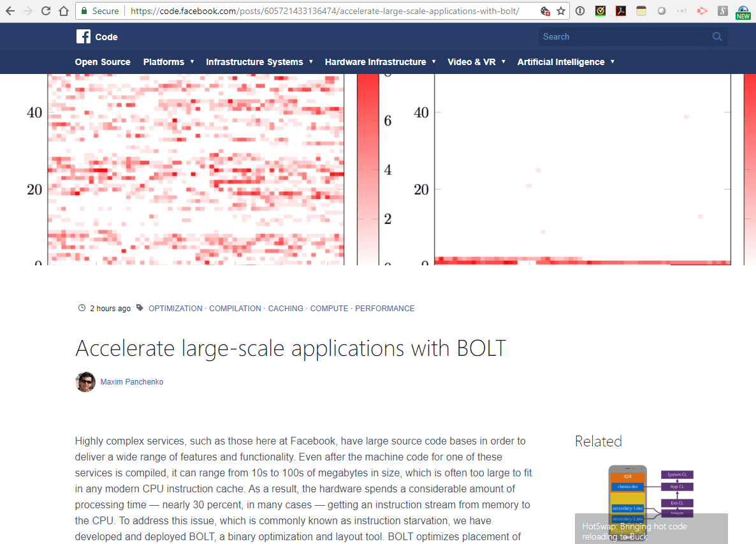
Task: Click the red arrow browser extension icon
Action: pos(702,11)
